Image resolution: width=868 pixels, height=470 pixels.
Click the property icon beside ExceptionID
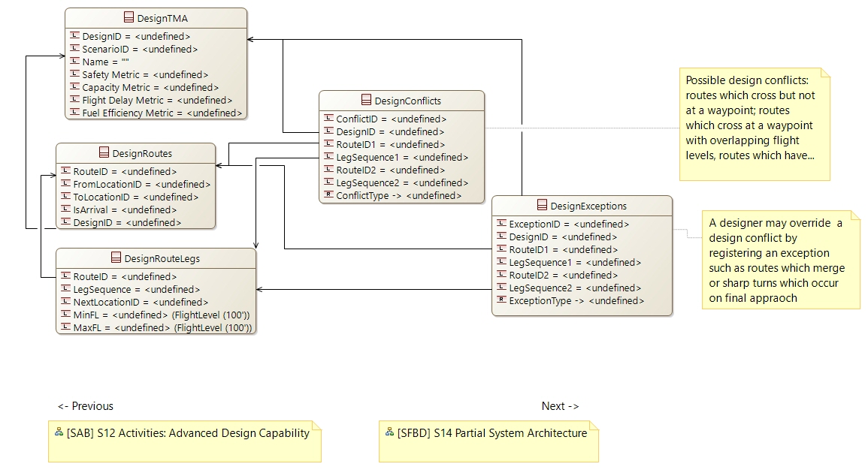[501, 223]
